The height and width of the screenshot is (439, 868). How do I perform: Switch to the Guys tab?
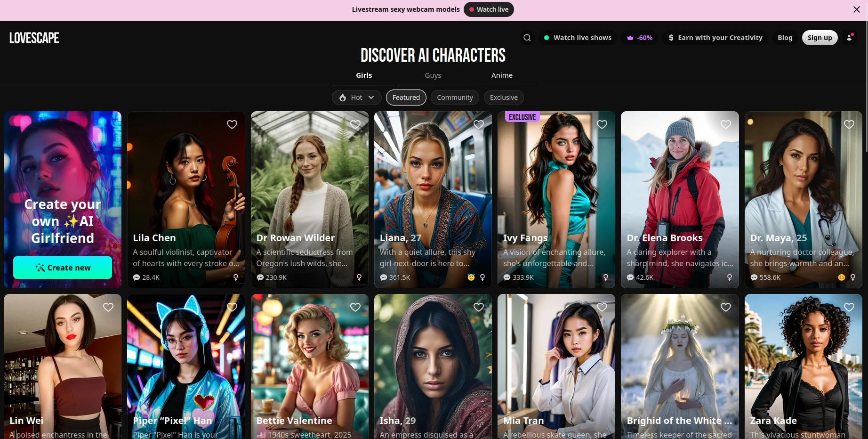[433, 75]
